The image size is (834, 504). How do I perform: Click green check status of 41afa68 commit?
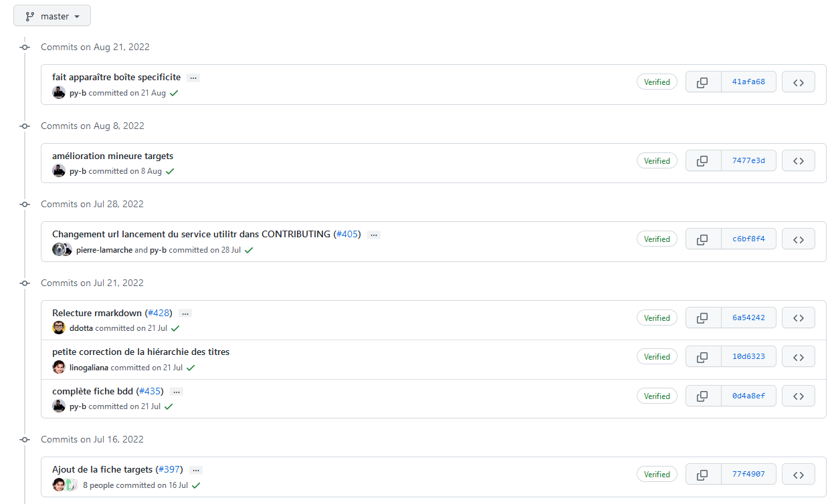click(174, 94)
